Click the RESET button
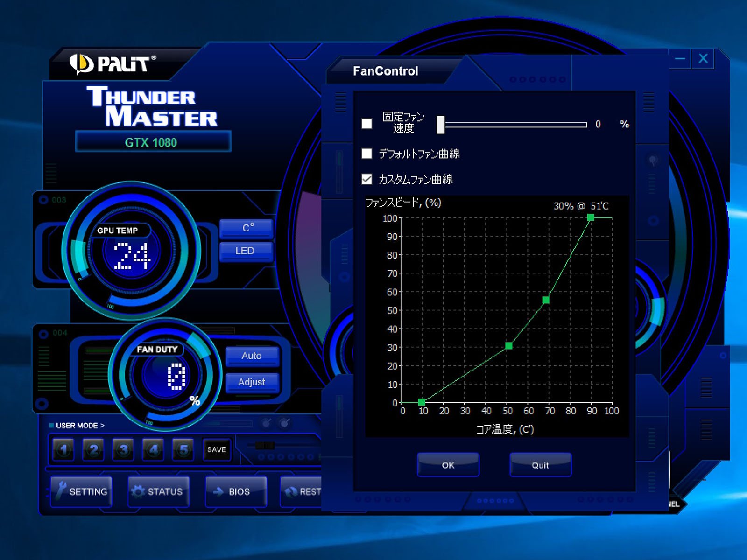Viewport: 747px width, 560px height. [x=301, y=491]
